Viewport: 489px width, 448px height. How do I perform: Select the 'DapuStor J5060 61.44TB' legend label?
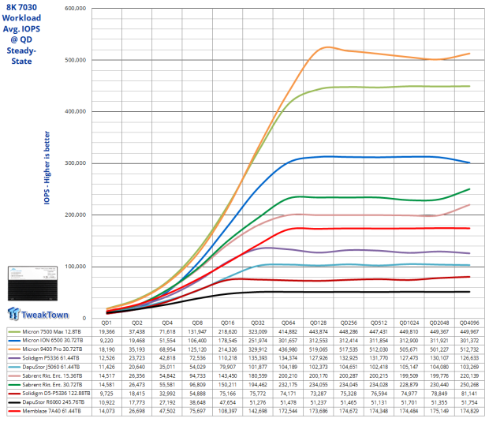pos(50,368)
